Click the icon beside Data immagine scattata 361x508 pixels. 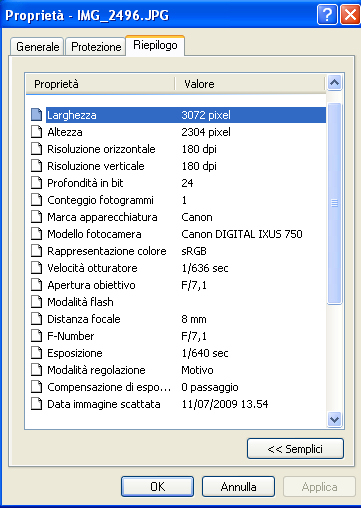37,404
